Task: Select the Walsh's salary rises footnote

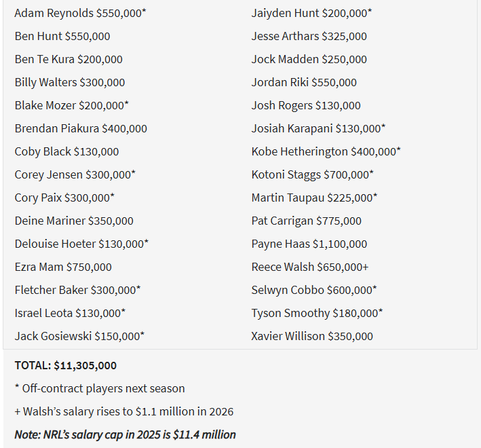Action: (124, 411)
